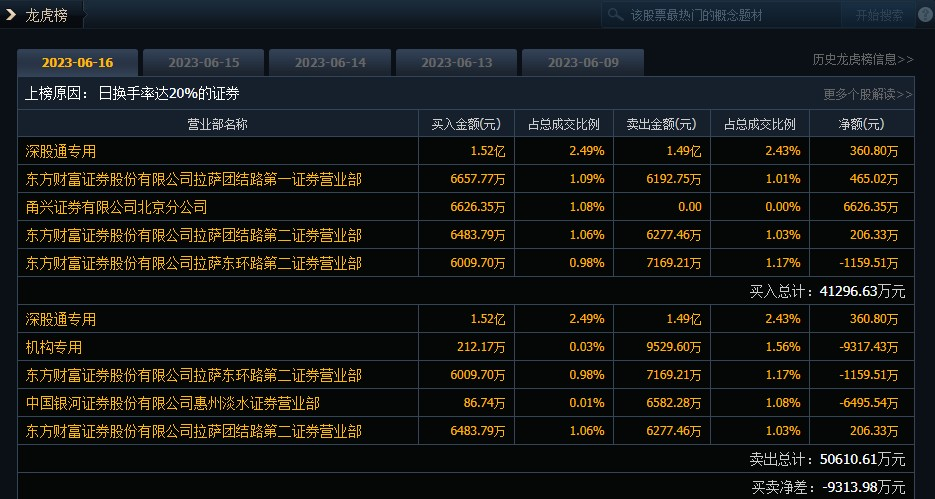Switch to the 2023-06-16 date tab

pos(77,62)
